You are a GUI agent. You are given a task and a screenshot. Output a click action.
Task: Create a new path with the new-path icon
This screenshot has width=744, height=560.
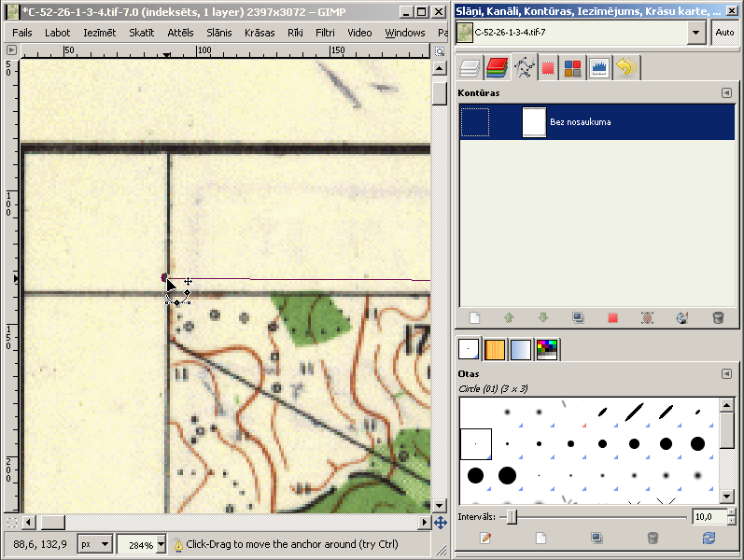click(x=474, y=317)
